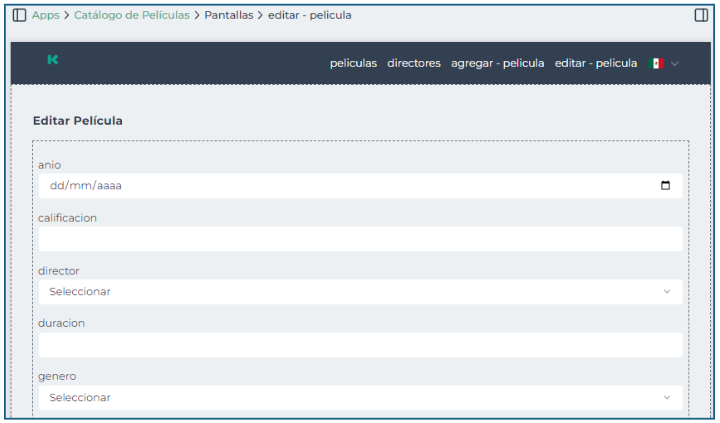Focus the calificacion input field
Viewport: 720px width, 423px height.
360,239
